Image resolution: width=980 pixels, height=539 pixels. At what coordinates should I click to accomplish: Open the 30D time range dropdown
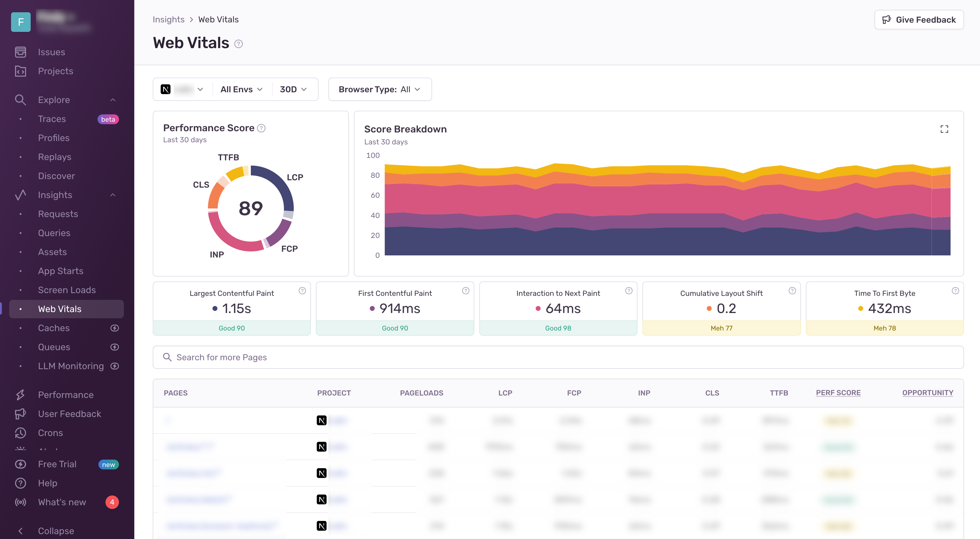293,88
